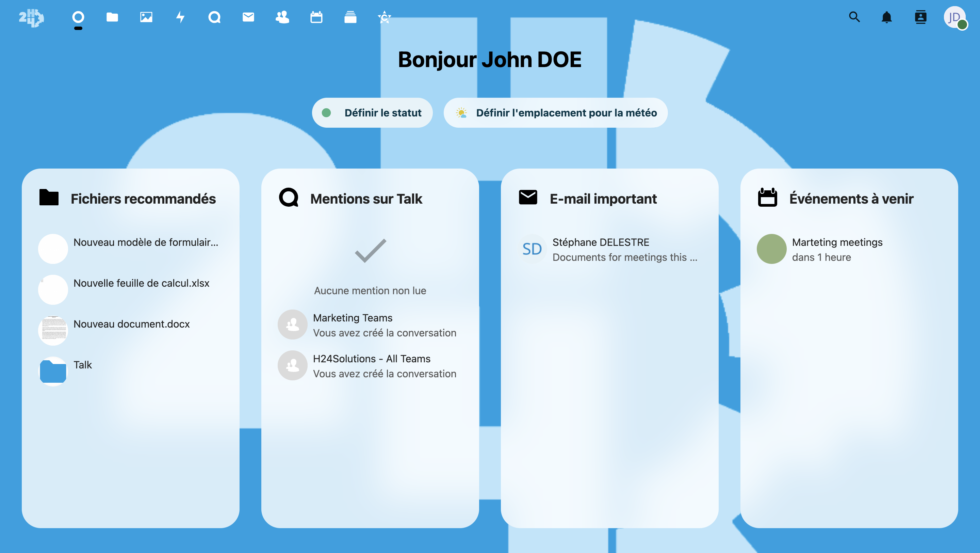Click the green status dot icon
Screen dimensions: 980x553
point(326,113)
